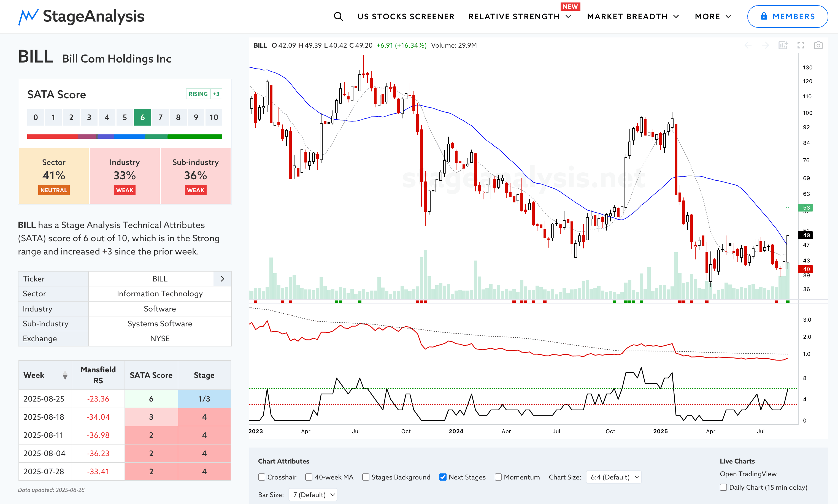Enable the 40-week MA checkbox
Screen dimensions: 838x504
click(309, 477)
